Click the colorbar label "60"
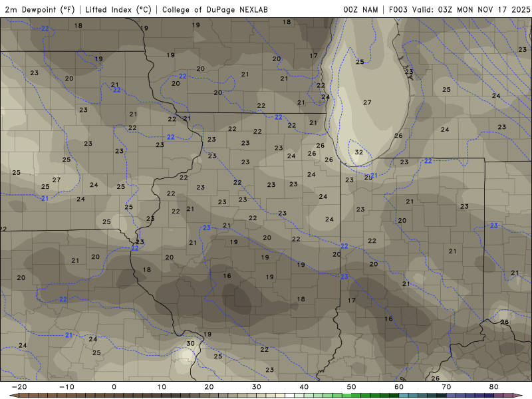This screenshot has width=532, height=399. [x=399, y=387]
